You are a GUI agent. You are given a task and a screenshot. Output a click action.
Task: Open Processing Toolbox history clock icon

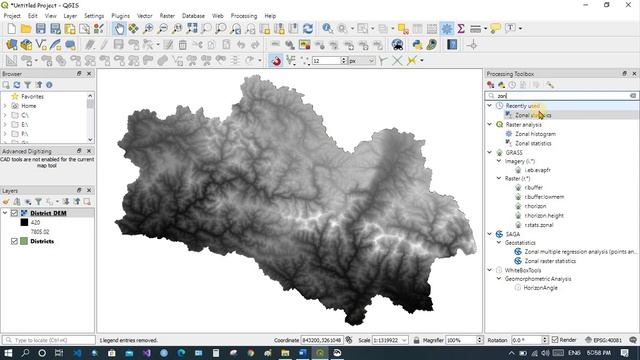pyautogui.click(x=512, y=85)
